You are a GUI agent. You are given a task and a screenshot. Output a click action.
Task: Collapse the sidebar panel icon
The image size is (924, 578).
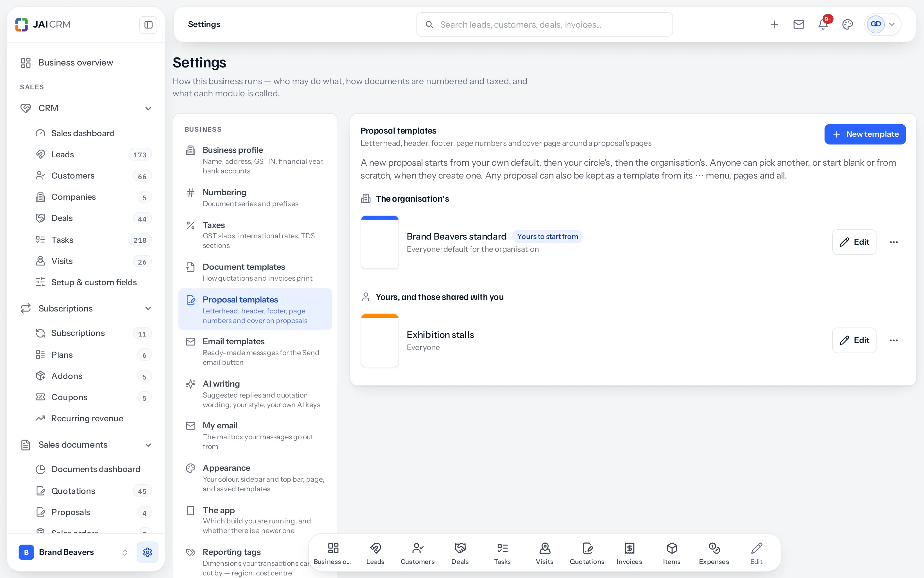148,25
